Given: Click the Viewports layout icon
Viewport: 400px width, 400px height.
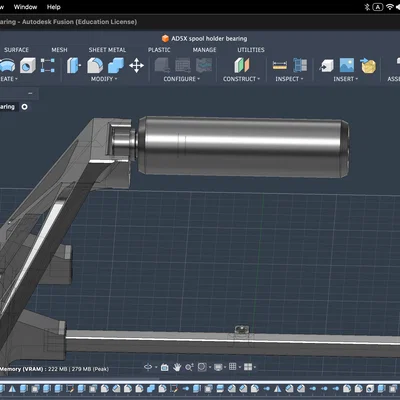Looking at the screenshot, I should click(x=248, y=367).
